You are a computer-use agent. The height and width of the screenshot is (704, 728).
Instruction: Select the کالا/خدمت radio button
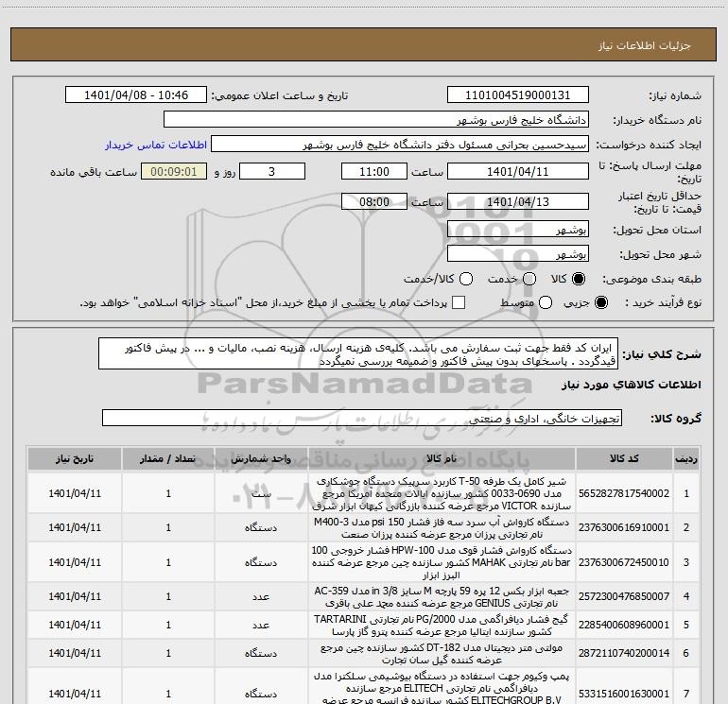point(466,279)
